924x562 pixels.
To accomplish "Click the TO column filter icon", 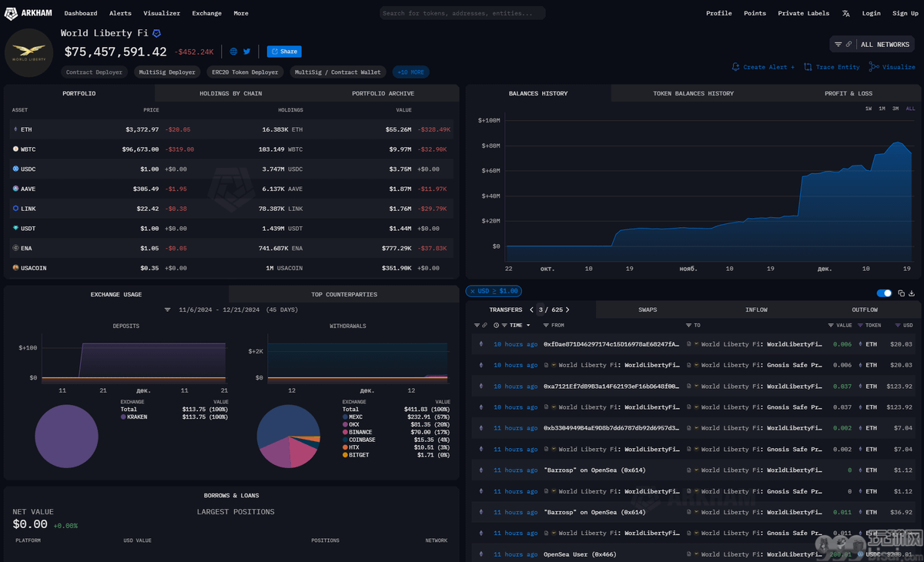I will pyautogui.click(x=688, y=326).
